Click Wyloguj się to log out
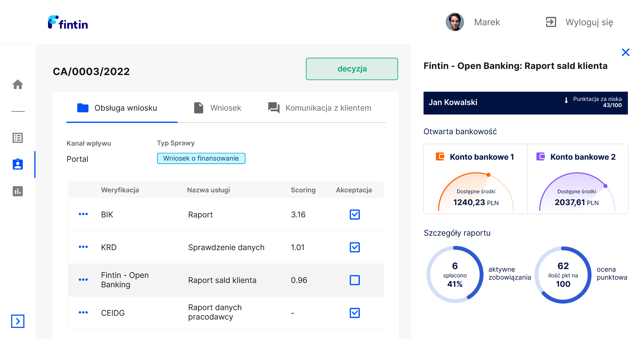 (x=589, y=22)
